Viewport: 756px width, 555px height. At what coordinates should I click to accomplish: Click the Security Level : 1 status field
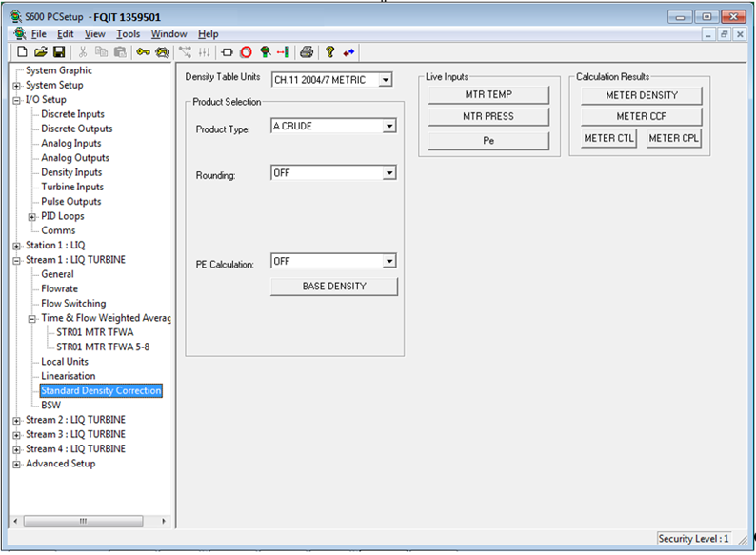[x=693, y=539]
